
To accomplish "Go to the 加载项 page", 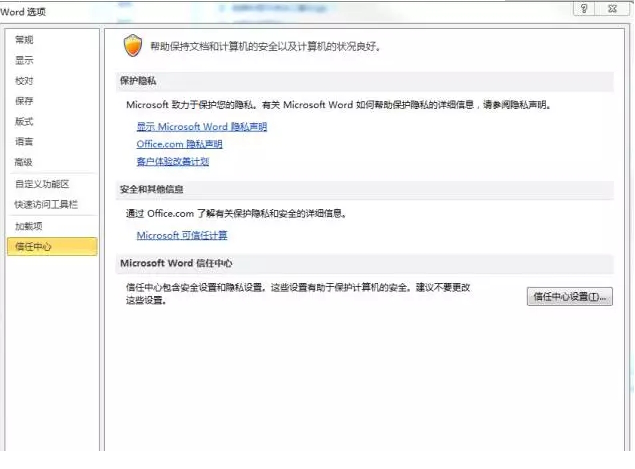I will 29,226.
